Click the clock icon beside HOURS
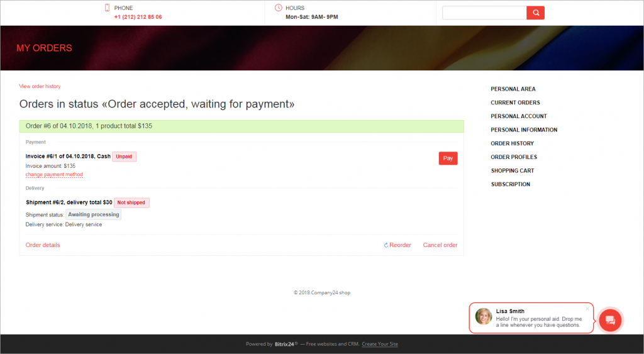 279,8
